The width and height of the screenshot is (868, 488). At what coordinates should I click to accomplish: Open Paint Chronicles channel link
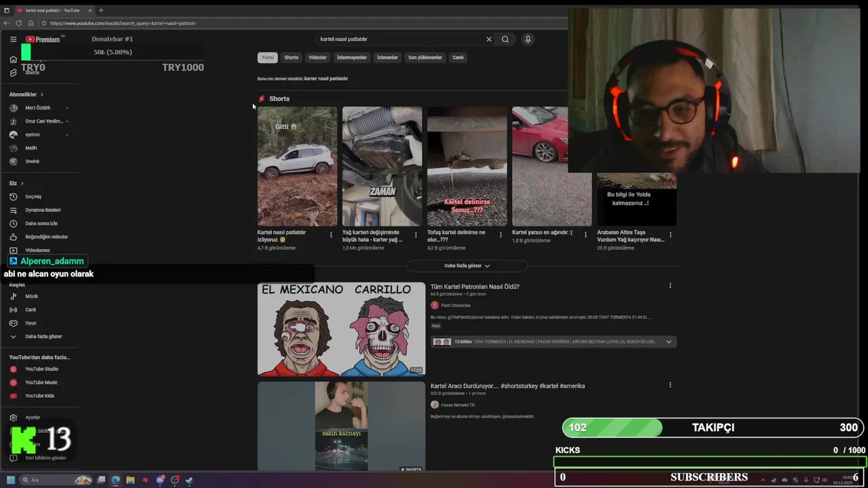click(456, 306)
